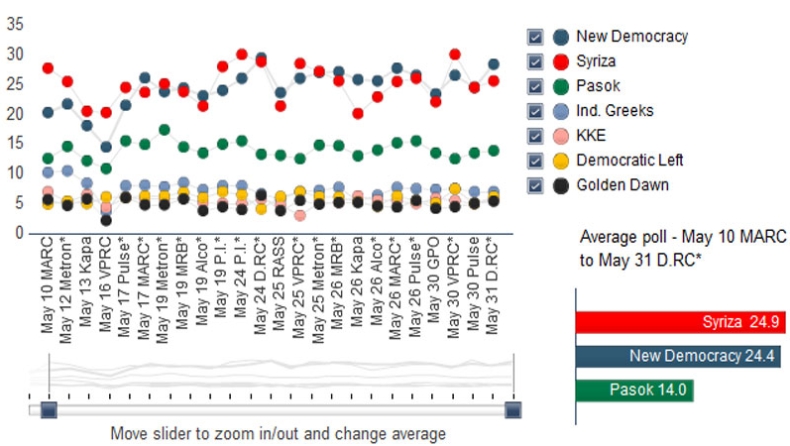Uncheck the KKE series checkbox

click(x=535, y=136)
